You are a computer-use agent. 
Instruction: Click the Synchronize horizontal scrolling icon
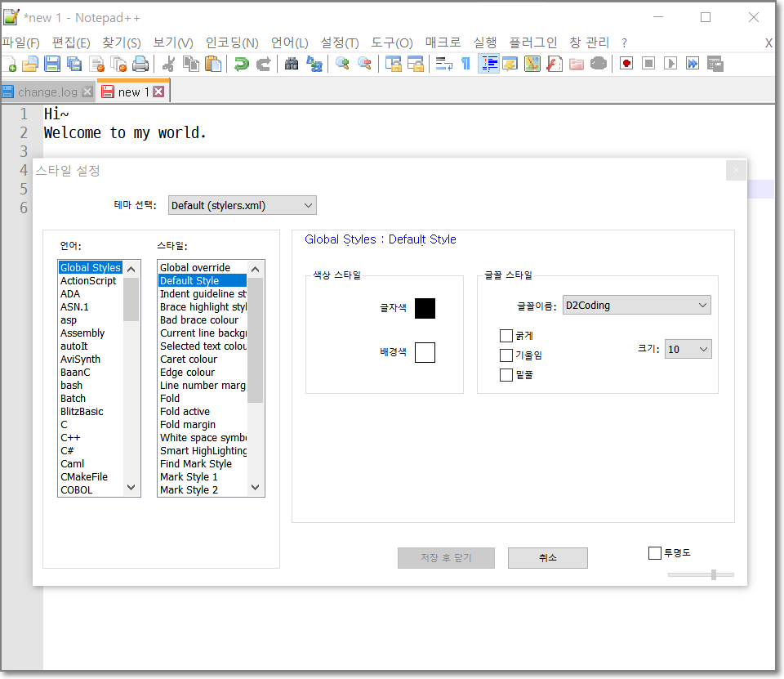coord(416,64)
